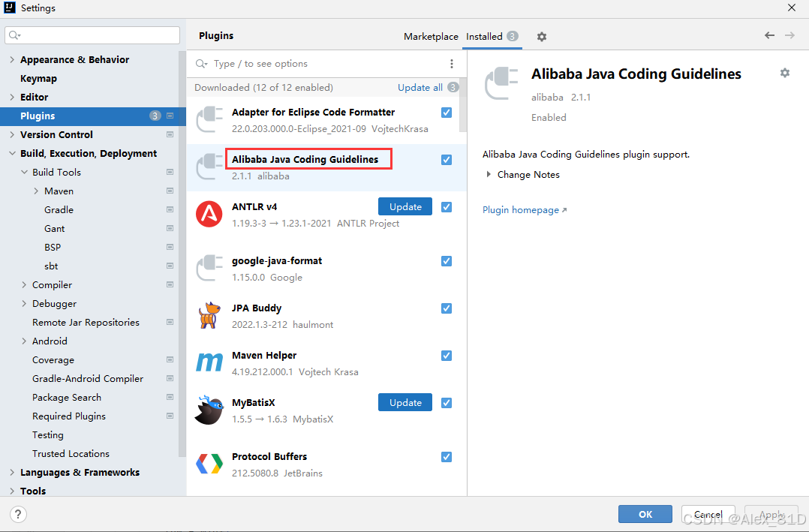Screen dimensions: 809x532
Task: Click the MyBatisX bird icon
Action: tap(209, 410)
